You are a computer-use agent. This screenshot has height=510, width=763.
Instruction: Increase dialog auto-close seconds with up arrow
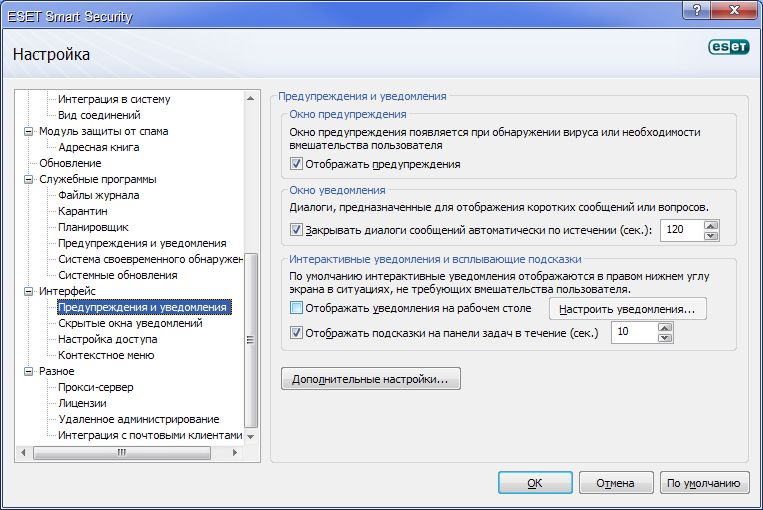pyautogui.click(x=711, y=225)
